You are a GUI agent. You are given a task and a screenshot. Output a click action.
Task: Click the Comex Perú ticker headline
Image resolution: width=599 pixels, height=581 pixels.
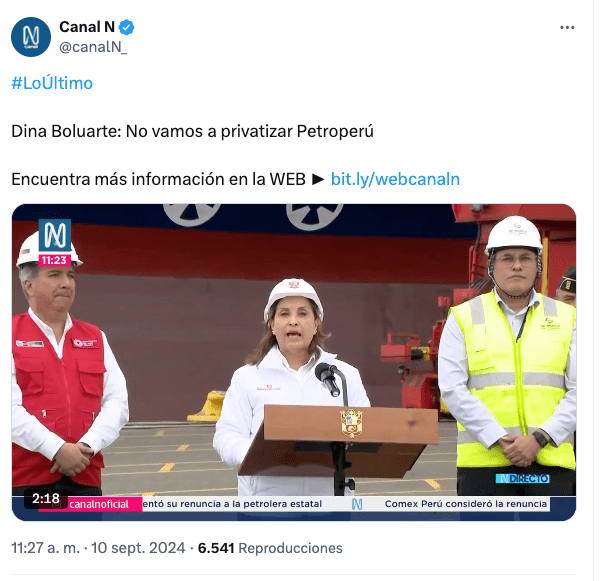[466, 504]
